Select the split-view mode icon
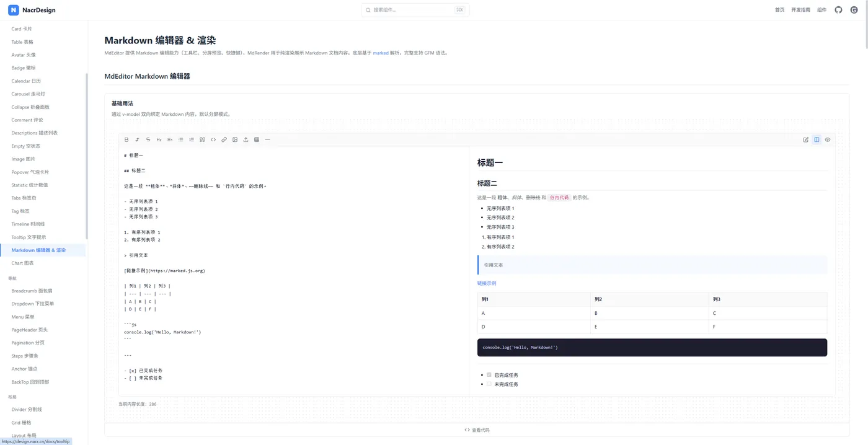This screenshot has height=445, width=868. [x=817, y=139]
